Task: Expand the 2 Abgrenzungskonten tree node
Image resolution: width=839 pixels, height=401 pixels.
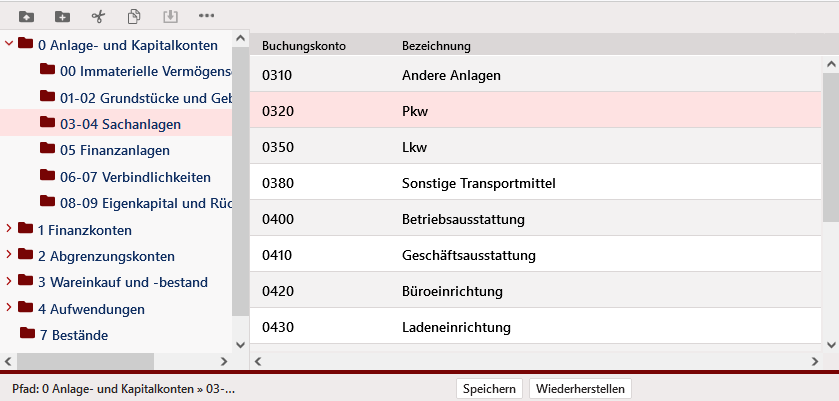Action: [9, 254]
